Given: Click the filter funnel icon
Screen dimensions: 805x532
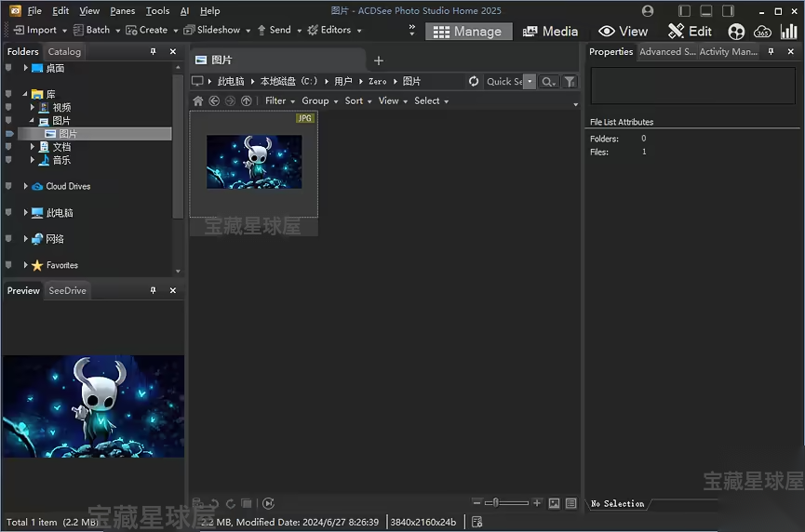Looking at the screenshot, I should pyautogui.click(x=570, y=82).
